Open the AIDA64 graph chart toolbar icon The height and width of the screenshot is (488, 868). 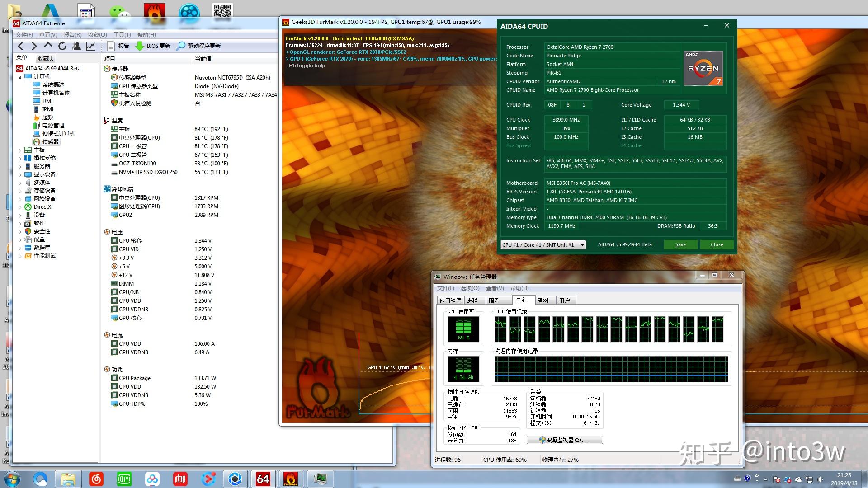(x=90, y=46)
